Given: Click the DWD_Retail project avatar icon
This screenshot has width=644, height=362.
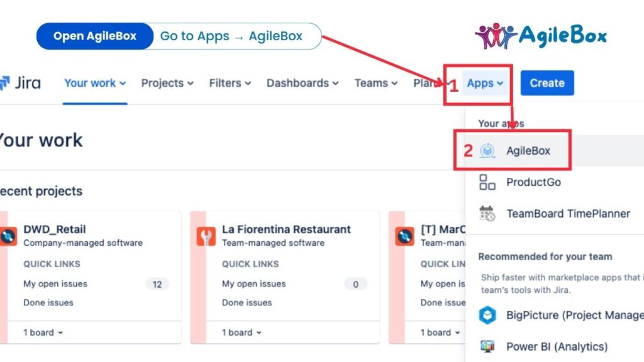Looking at the screenshot, I should tap(9, 237).
